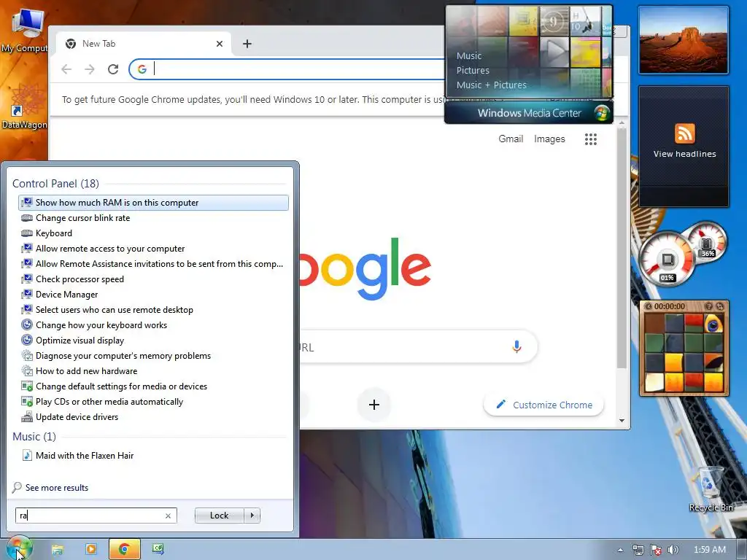This screenshot has height=560, width=747.
Task: Switch to Google Chrome taskbar button
Action: point(124,550)
